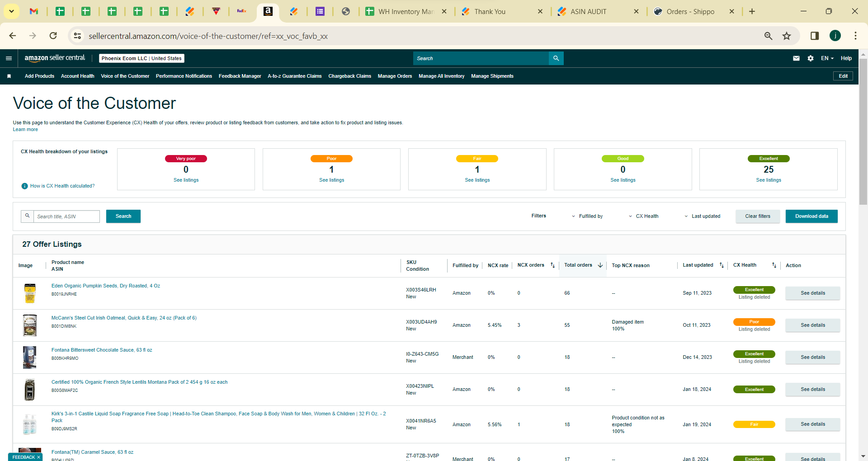Click the teal Search button
The height and width of the screenshot is (461, 868).
click(123, 216)
